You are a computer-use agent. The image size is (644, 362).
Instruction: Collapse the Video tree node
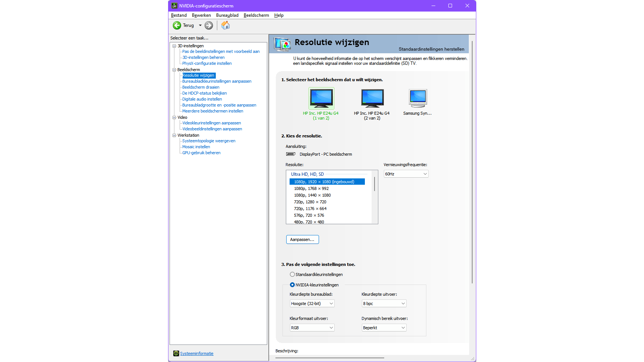tap(174, 117)
